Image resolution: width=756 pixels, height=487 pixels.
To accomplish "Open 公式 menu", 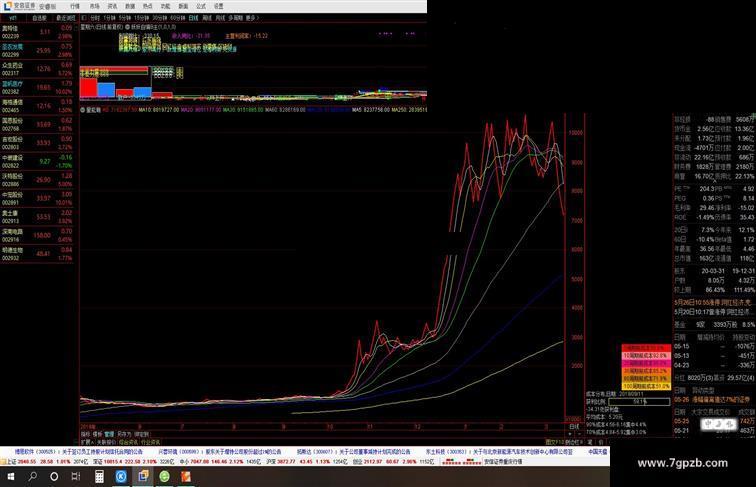I will pos(201,6).
